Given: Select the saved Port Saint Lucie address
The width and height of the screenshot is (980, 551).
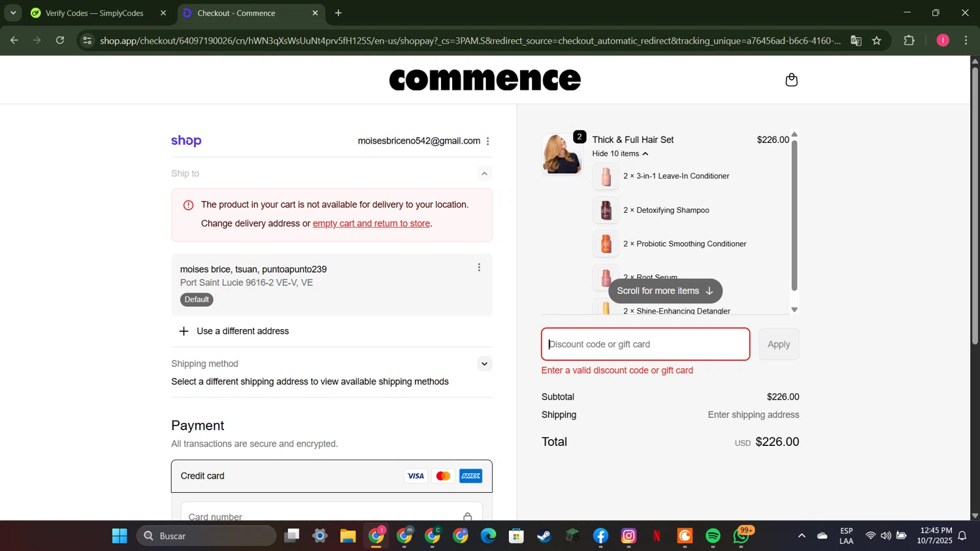Looking at the screenshot, I should point(332,285).
